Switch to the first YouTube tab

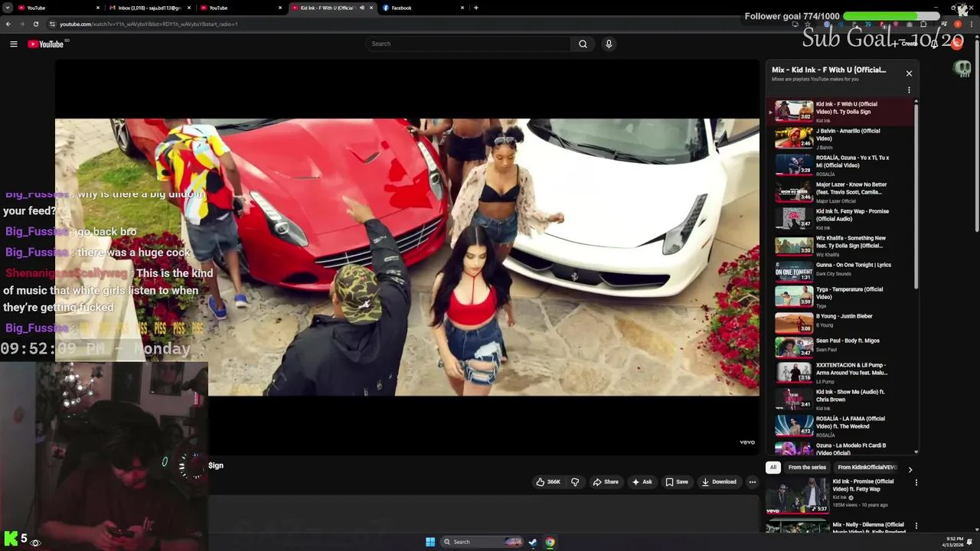tap(59, 8)
